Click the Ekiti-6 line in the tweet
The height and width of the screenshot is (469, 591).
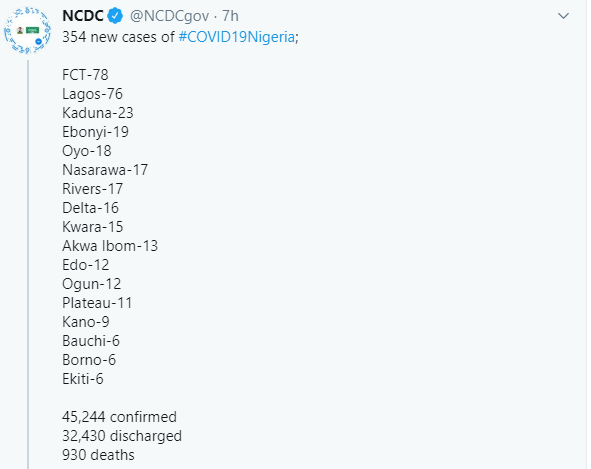coord(83,379)
